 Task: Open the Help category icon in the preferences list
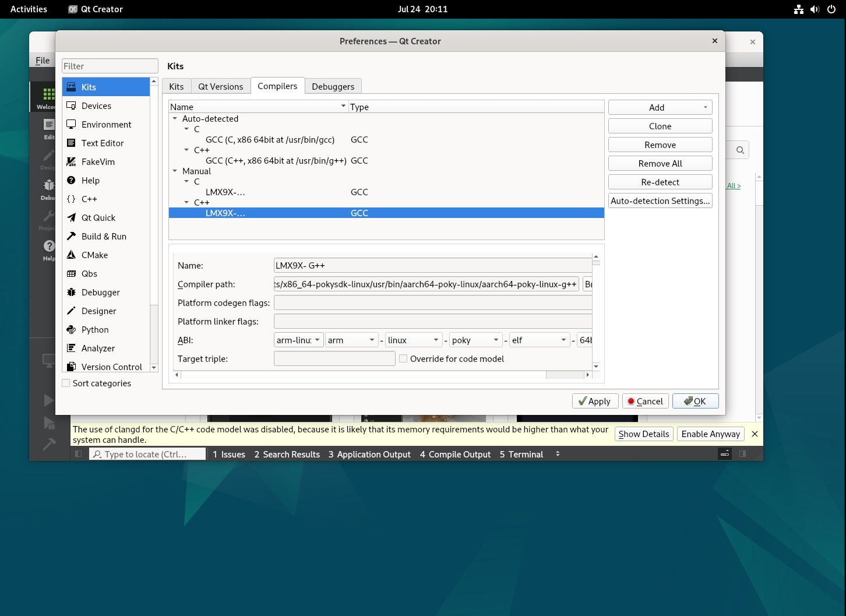point(71,180)
